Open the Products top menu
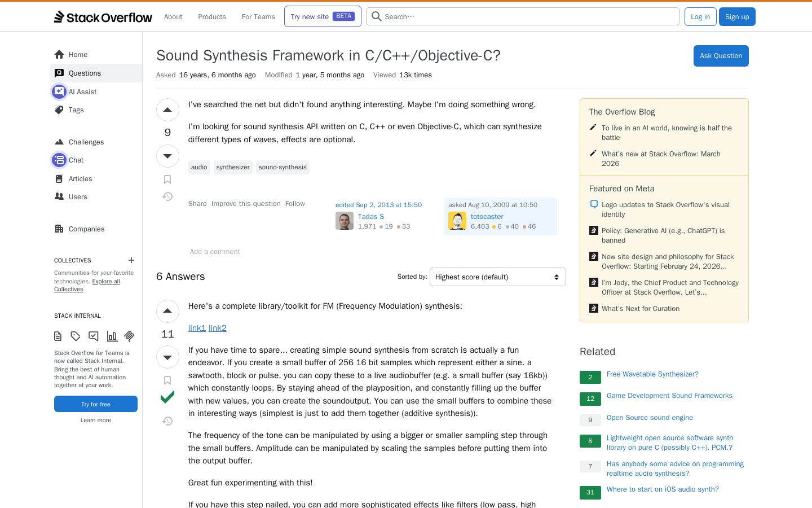The height and width of the screenshot is (508, 812). coord(212,17)
